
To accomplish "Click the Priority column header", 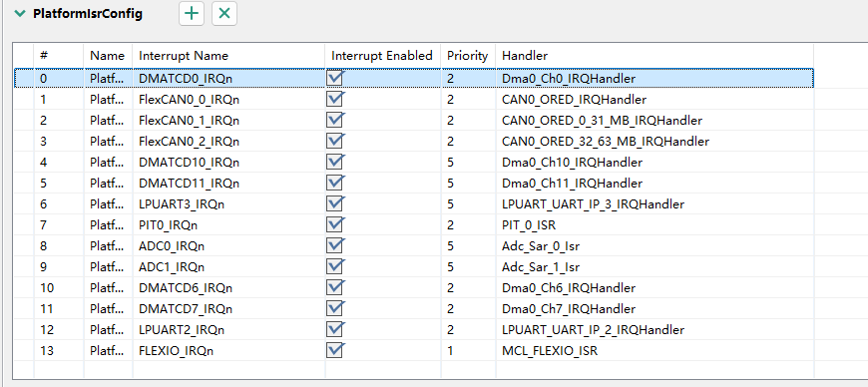I will 468,56.
